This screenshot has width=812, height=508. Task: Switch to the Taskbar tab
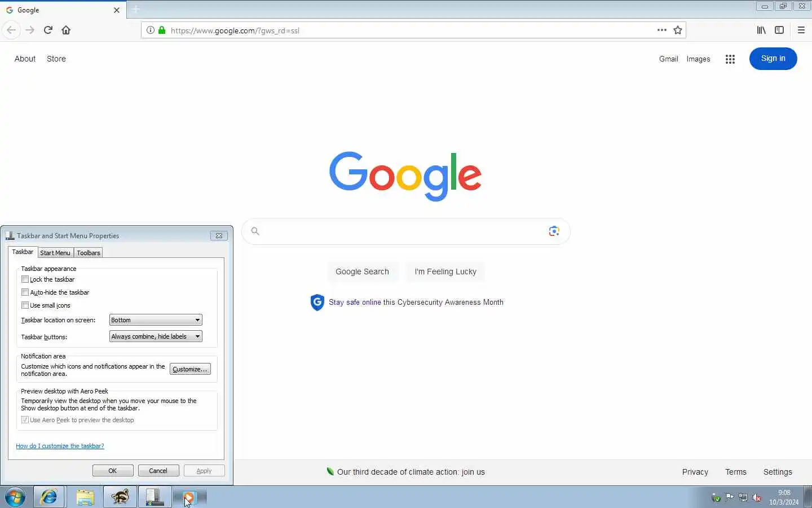(x=23, y=252)
